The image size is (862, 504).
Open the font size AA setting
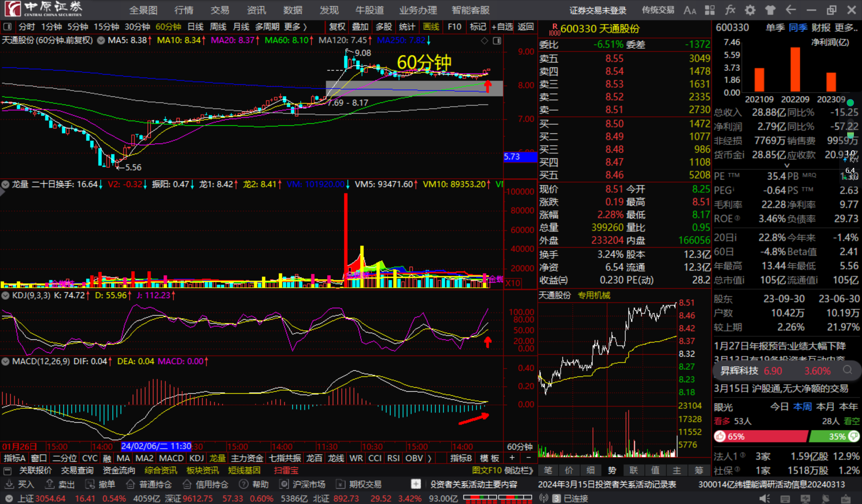point(690,10)
